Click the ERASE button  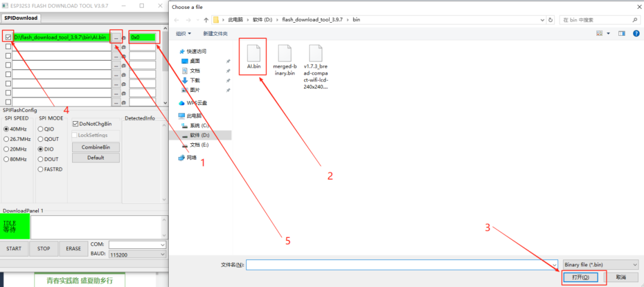coord(73,249)
